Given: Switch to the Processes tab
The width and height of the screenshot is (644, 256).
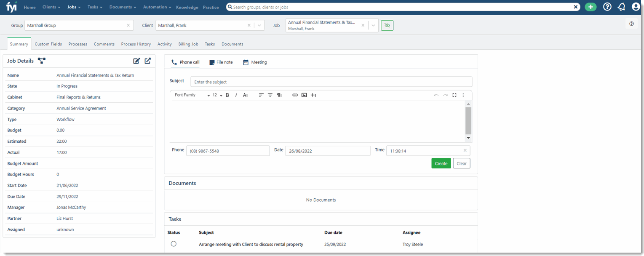Looking at the screenshot, I should [78, 44].
